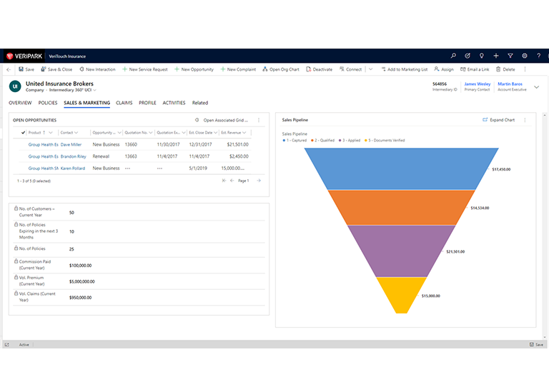This screenshot has height=392, width=549.
Task: Open the Profile tab
Action: 147,103
